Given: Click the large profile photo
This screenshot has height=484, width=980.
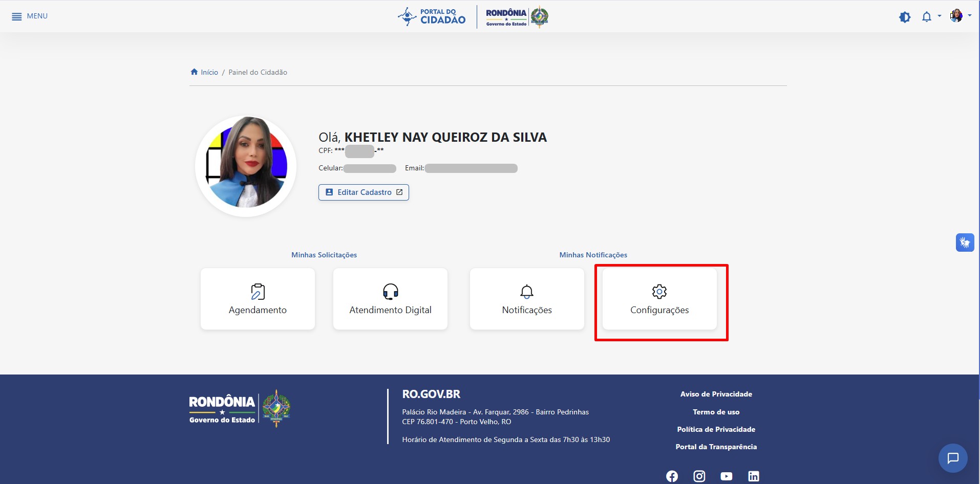Looking at the screenshot, I should click(x=246, y=166).
